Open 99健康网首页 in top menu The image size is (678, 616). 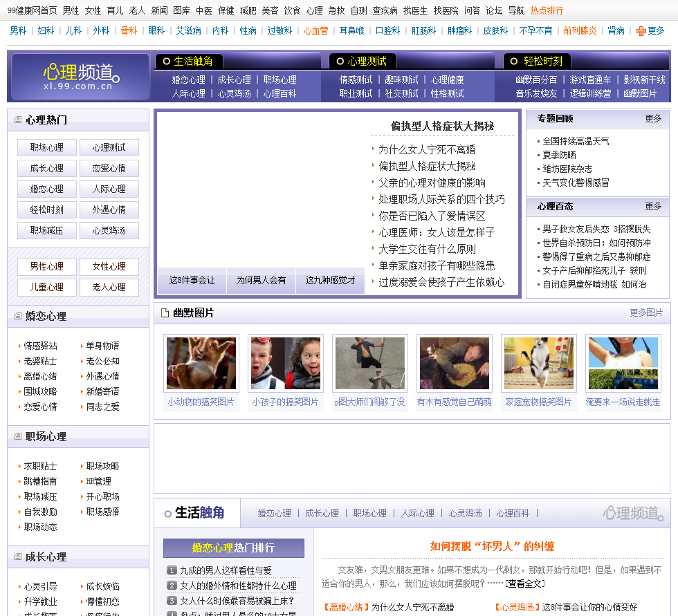33,10
